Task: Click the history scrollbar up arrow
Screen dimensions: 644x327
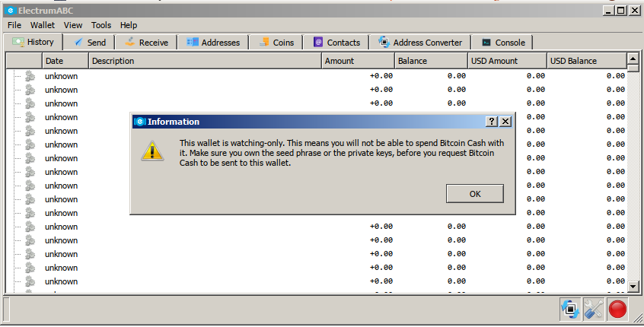Action: tap(633, 59)
